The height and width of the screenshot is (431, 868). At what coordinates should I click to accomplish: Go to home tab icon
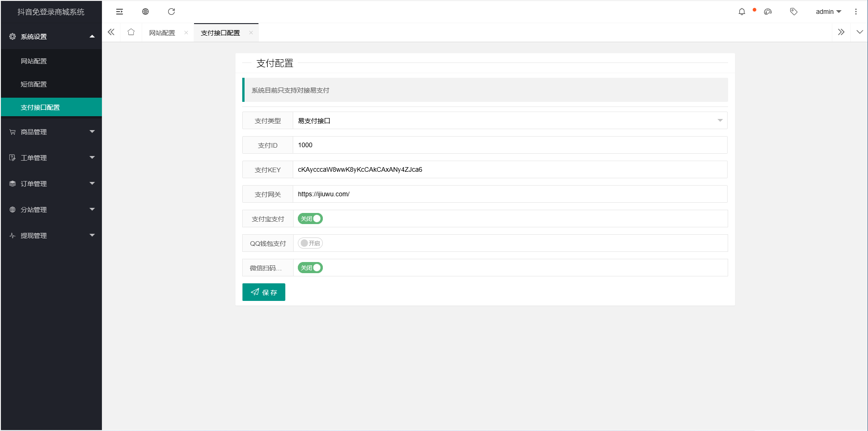(131, 32)
